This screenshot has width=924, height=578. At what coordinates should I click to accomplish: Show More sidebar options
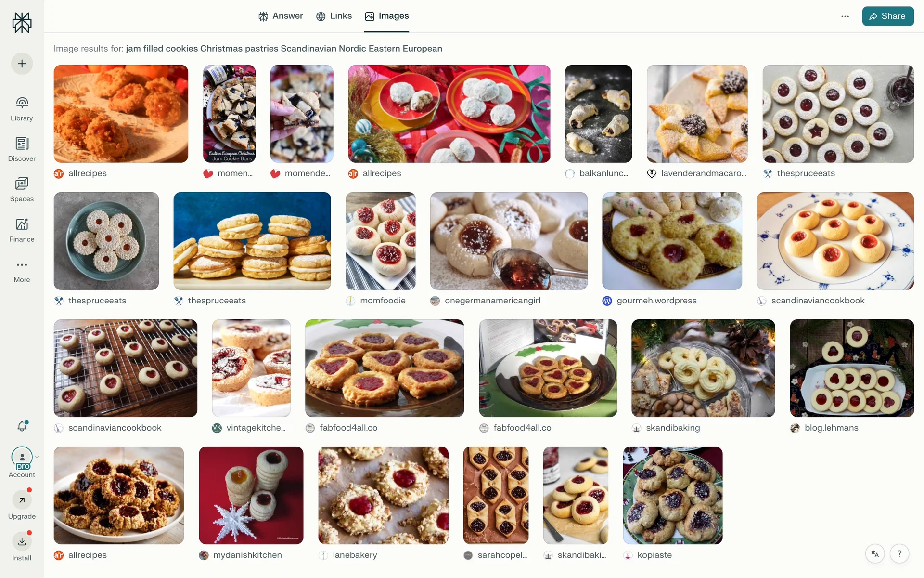(x=22, y=272)
